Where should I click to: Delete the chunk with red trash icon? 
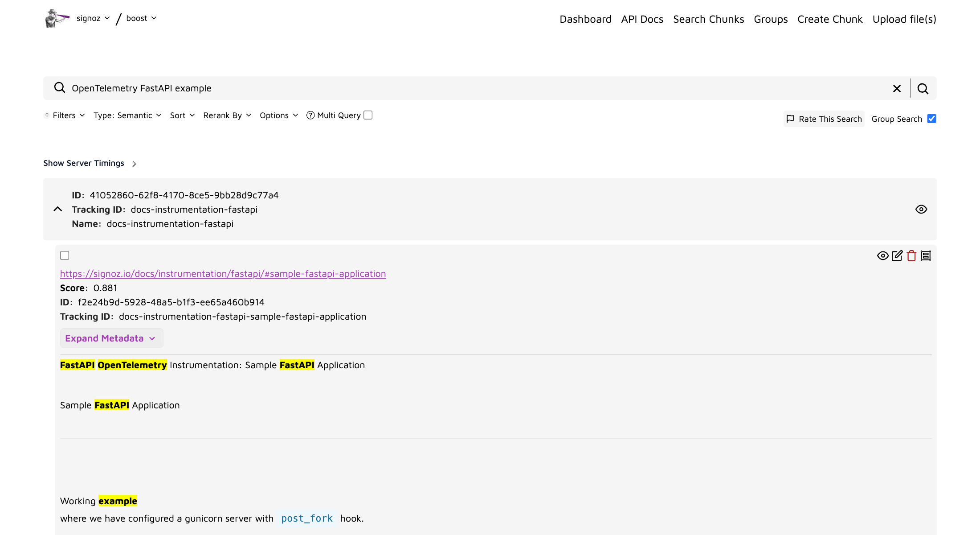(x=911, y=255)
